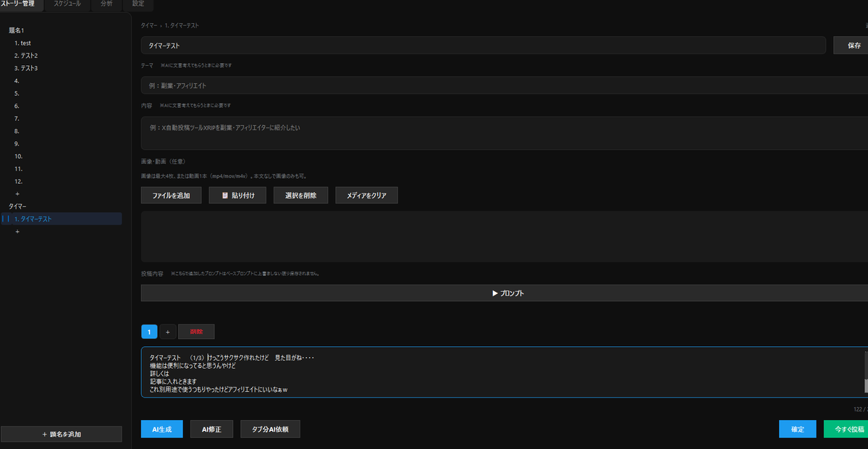Viewport: 868px width, 449px height.
Task: Click the red 削除 button
Action: (196, 332)
